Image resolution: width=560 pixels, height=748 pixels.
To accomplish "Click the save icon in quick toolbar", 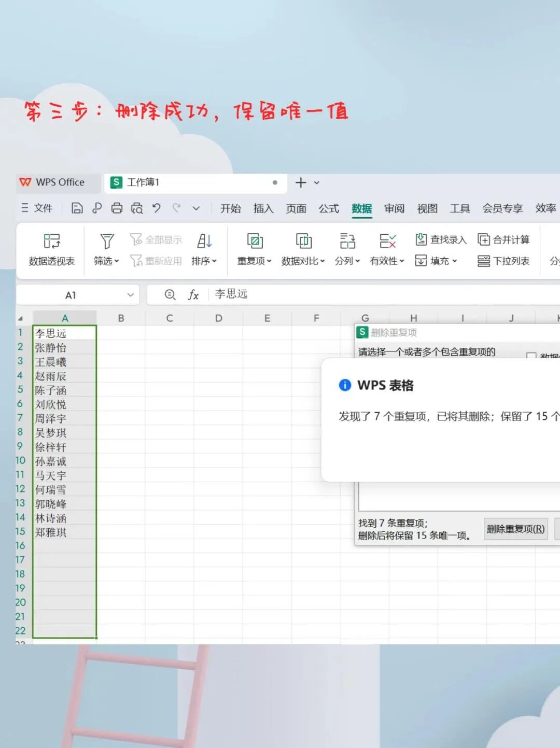I will [x=77, y=208].
